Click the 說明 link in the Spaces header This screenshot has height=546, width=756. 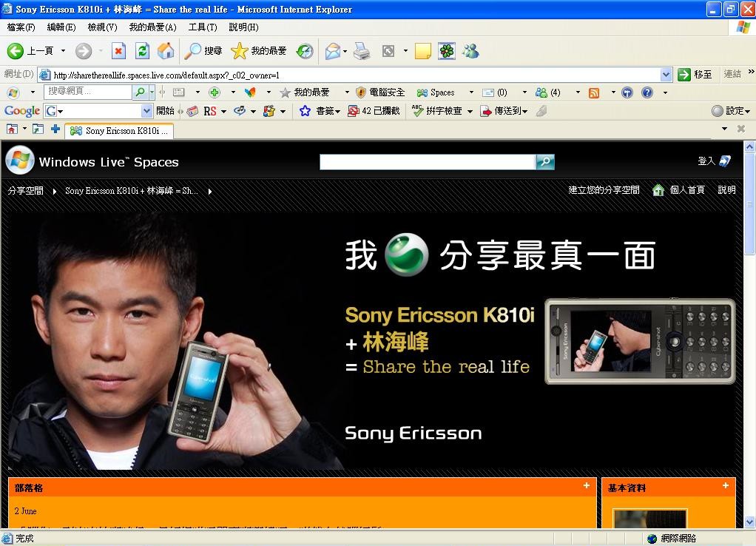point(726,190)
